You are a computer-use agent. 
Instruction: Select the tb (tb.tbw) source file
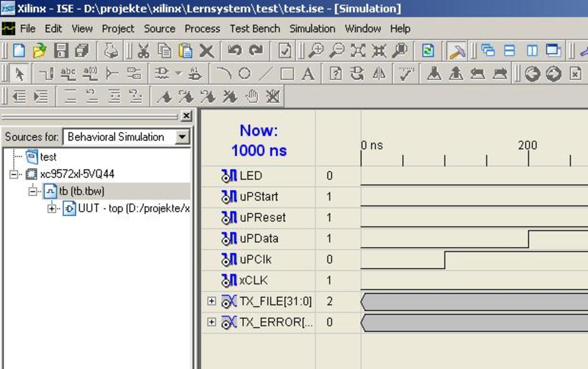(x=82, y=191)
